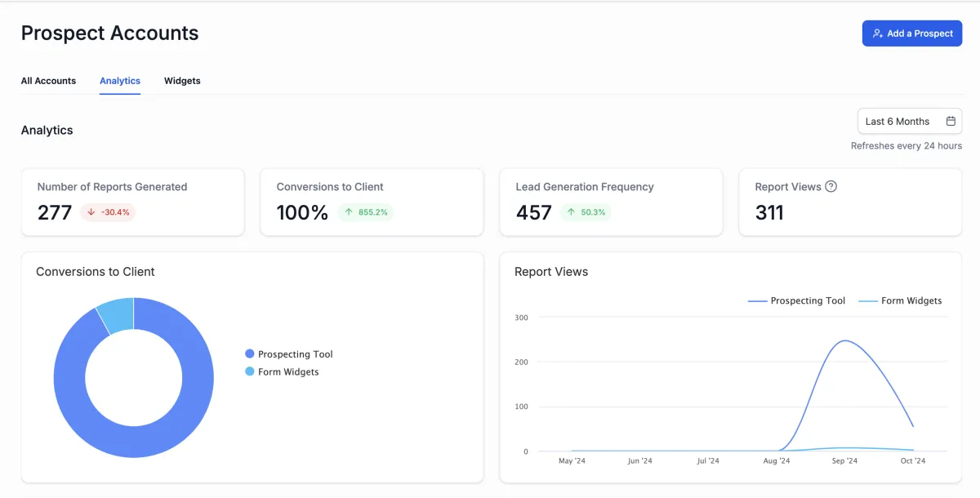The height and width of the screenshot is (498, 980).
Task: Click the green increase arrow on Lead Generation Frequency
Action: pyautogui.click(x=572, y=211)
